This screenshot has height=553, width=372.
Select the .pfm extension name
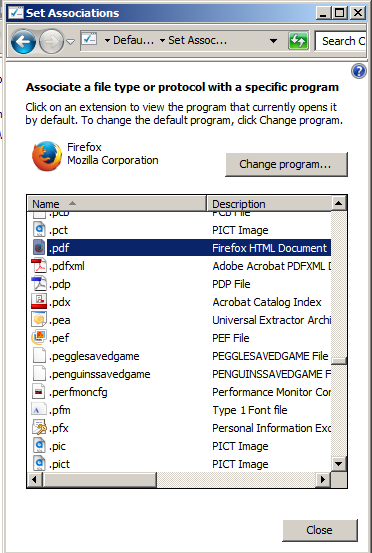coord(60,410)
